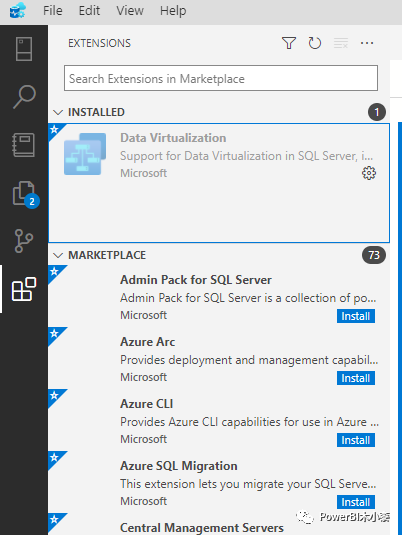Open the Azure CLI extension title
Screen dimensions: 402x535
point(146,404)
